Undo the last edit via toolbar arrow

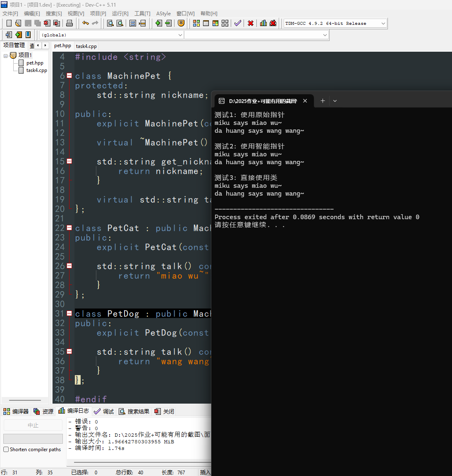(86, 23)
